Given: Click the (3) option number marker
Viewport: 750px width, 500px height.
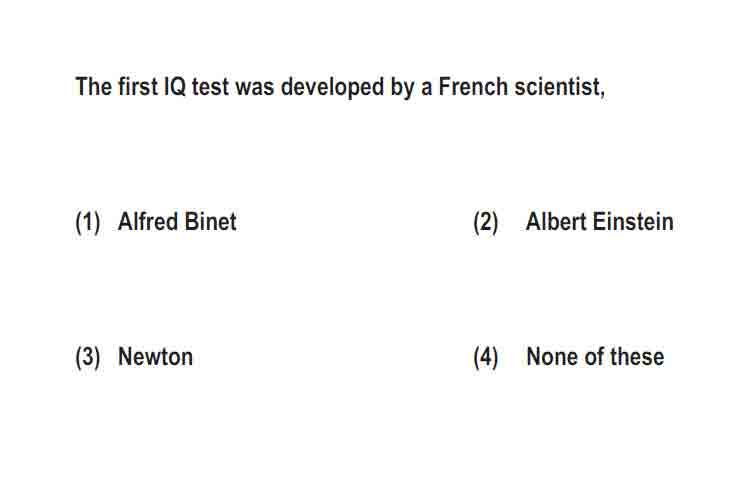Looking at the screenshot, I should click(88, 357).
